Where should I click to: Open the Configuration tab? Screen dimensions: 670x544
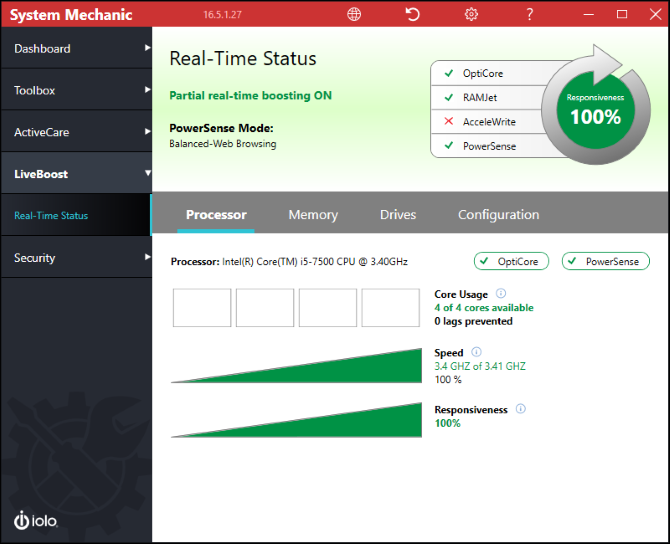click(x=499, y=215)
